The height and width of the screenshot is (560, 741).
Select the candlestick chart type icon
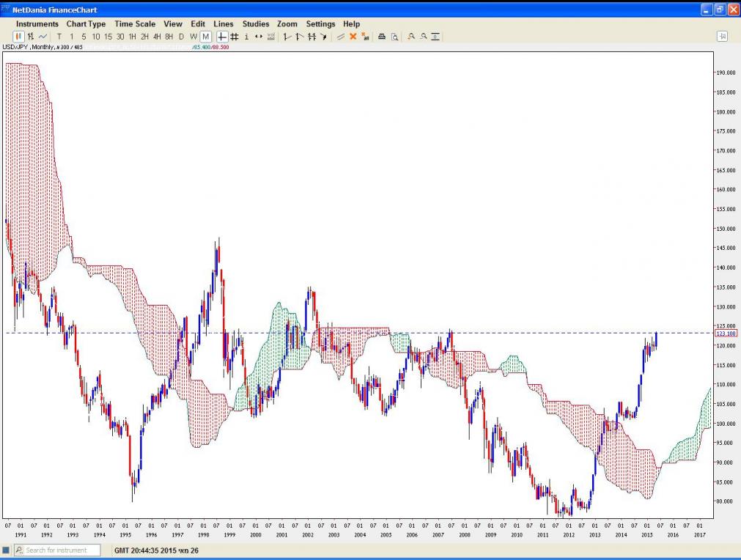click(19, 37)
